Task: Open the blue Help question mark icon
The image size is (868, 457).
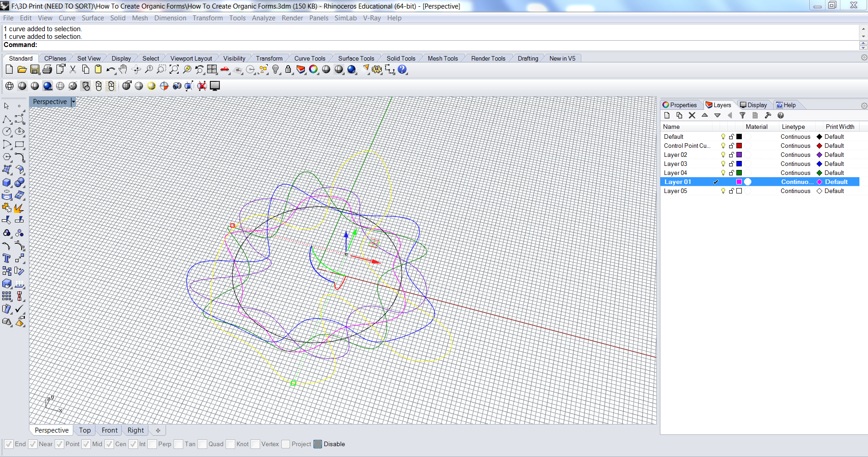Action: coord(402,69)
